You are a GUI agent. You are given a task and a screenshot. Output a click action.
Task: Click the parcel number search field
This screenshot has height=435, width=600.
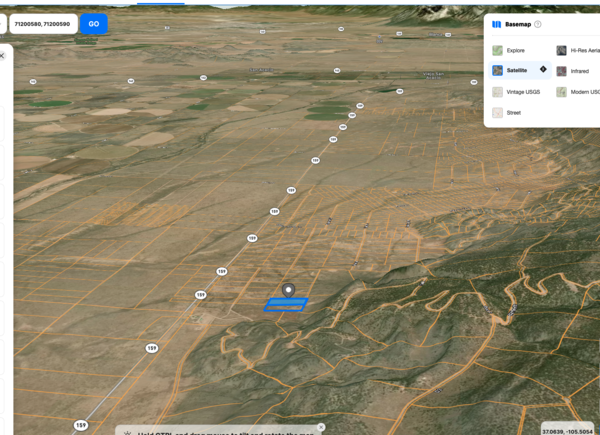(43, 24)
